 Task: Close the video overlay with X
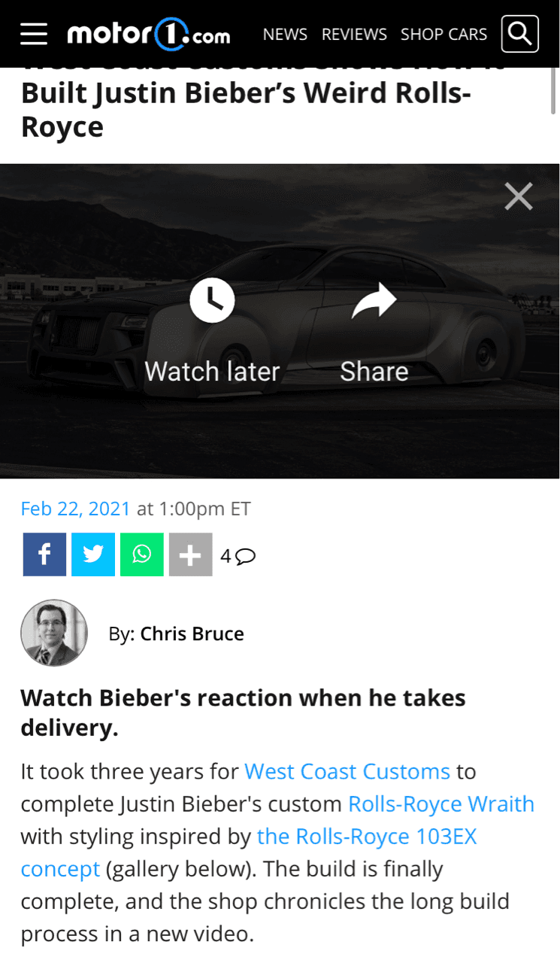point(519,196)
